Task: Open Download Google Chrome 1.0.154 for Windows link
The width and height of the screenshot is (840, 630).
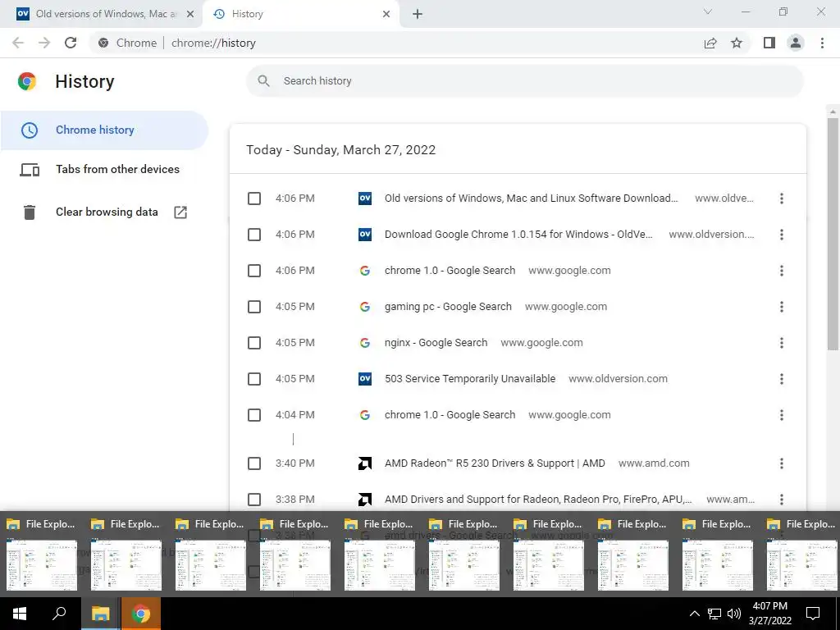Action: [x=518, y=235]
